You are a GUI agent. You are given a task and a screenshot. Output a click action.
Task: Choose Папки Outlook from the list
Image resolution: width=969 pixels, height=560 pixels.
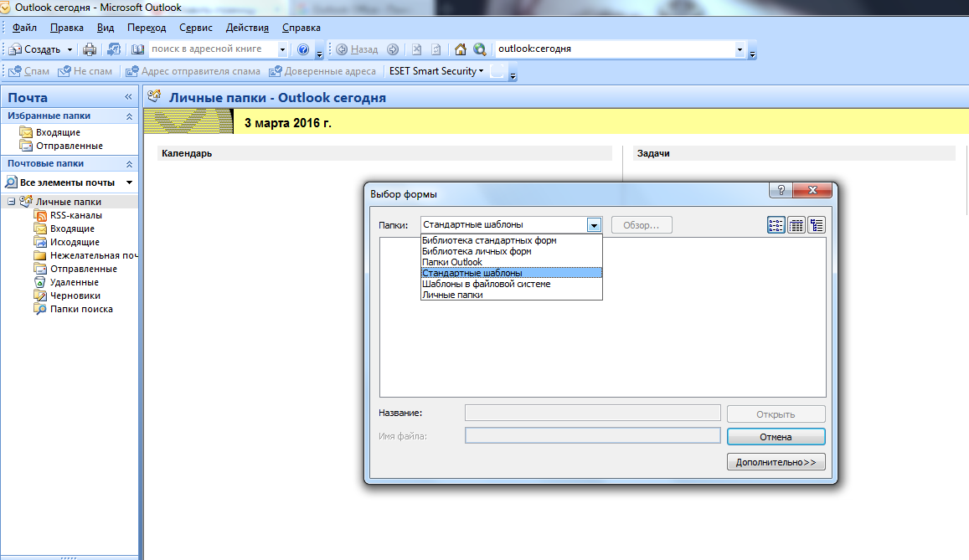(x=511, y=262)
